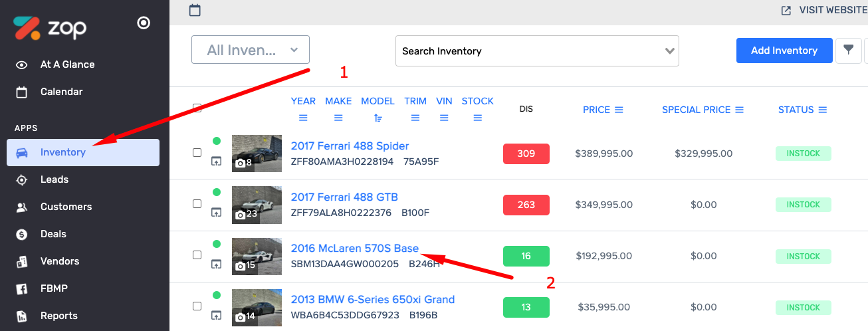This screenshot has width=868, height=331.
Task: Click the Add Inventory button
Action: [784, 51]
